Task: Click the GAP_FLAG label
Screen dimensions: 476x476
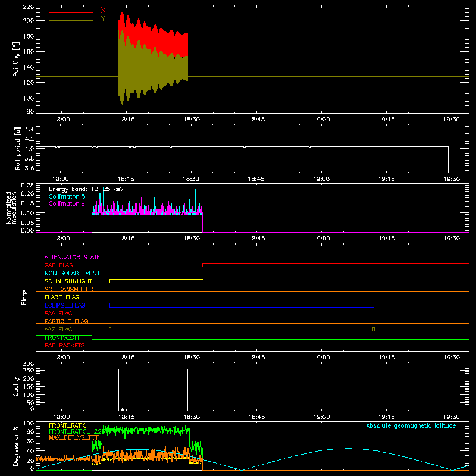Action: tap(58, 265)
